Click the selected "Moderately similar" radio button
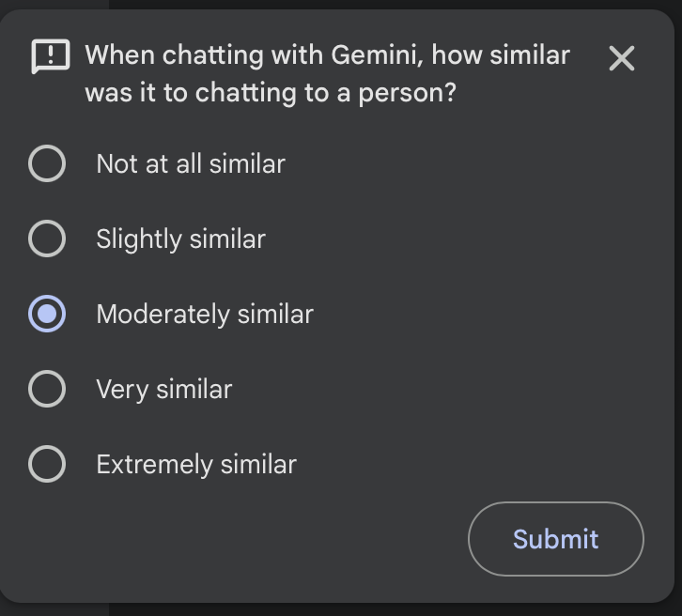 click(47, 314)
